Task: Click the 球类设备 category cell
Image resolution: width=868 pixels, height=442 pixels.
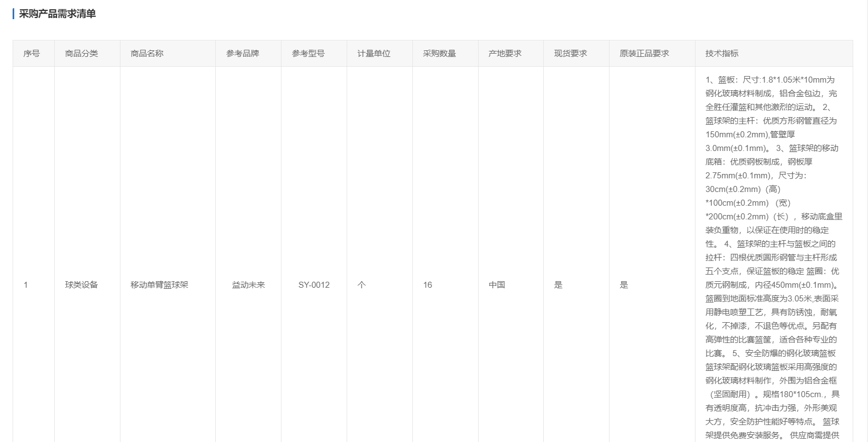Action: 81,285
